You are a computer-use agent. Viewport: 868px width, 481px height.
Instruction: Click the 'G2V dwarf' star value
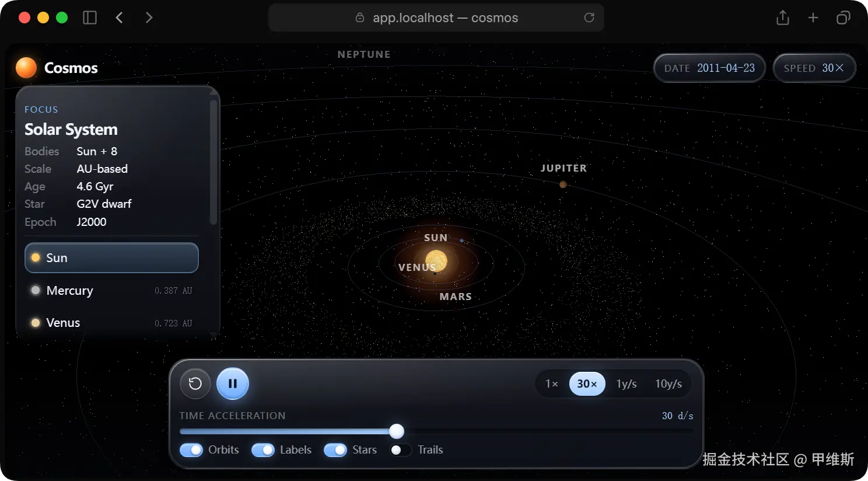(104, 204)
